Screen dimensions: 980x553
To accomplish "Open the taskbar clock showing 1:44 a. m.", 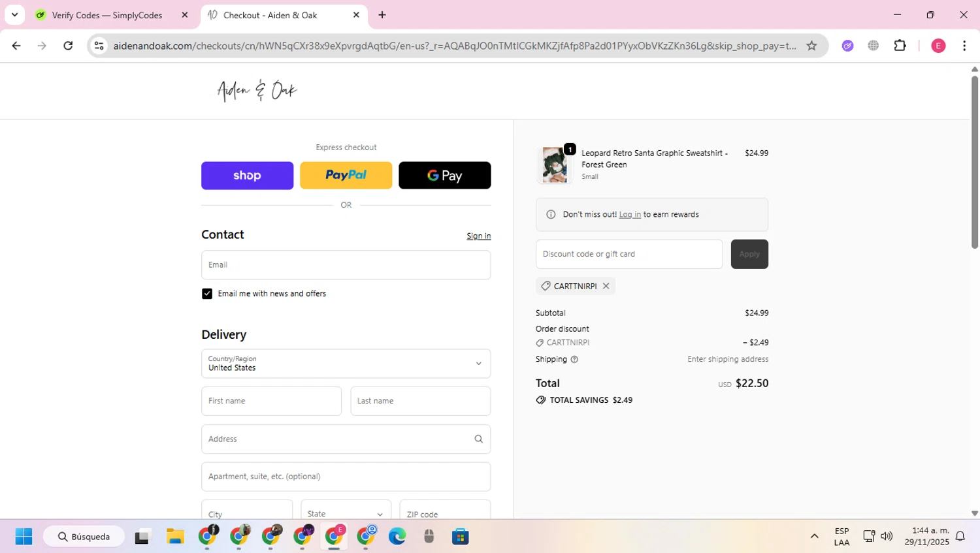I will (926, 537).
